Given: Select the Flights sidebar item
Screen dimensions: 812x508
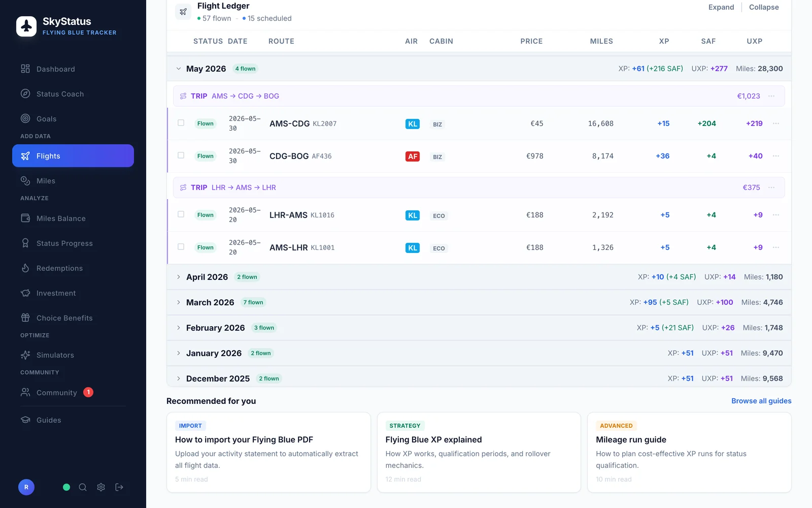Looking at the screenshot, I should 73,156.
